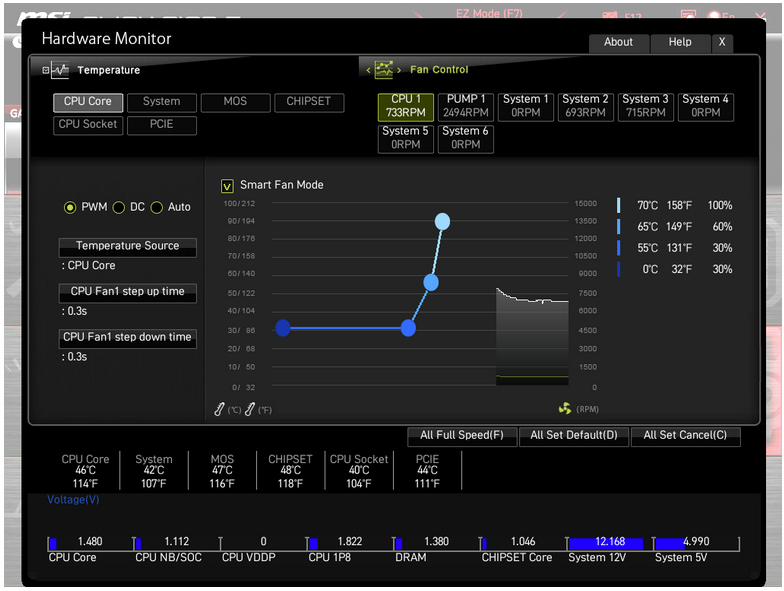Screen dimensions: 784x591
Task: Open the About button
Action: (x=618, y=42)
